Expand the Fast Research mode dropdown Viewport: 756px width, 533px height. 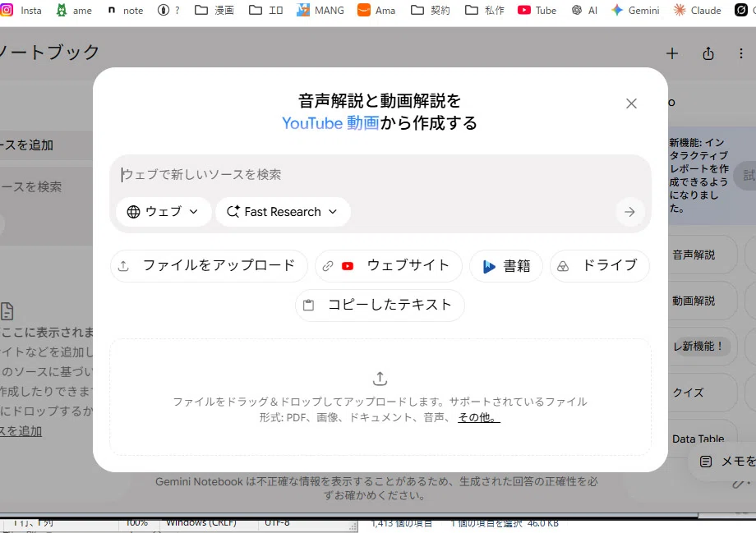(283, 212)
